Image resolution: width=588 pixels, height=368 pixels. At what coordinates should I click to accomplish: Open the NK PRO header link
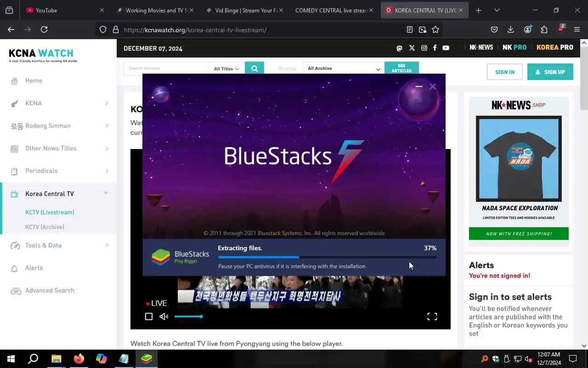click(x=514, y=47)
